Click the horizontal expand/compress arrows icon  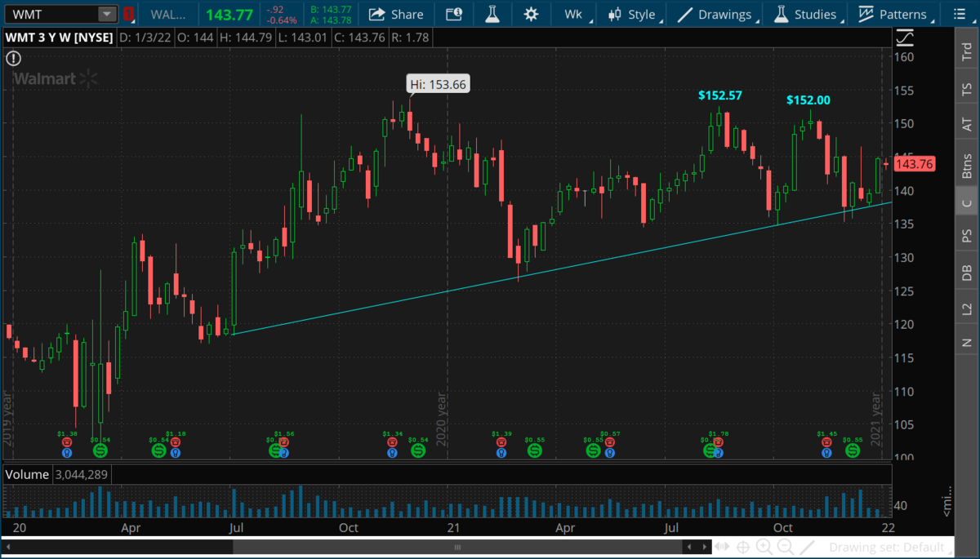click(723, 547)
